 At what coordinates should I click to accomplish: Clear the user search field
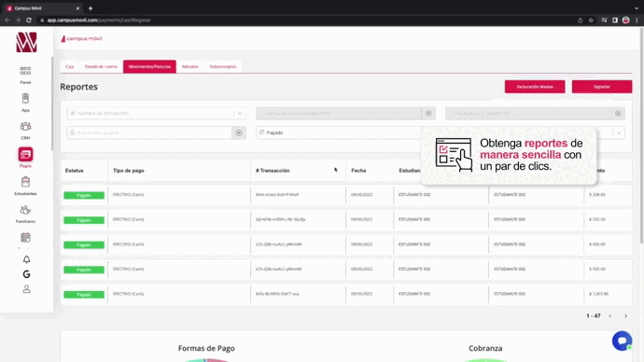[239, 132]
